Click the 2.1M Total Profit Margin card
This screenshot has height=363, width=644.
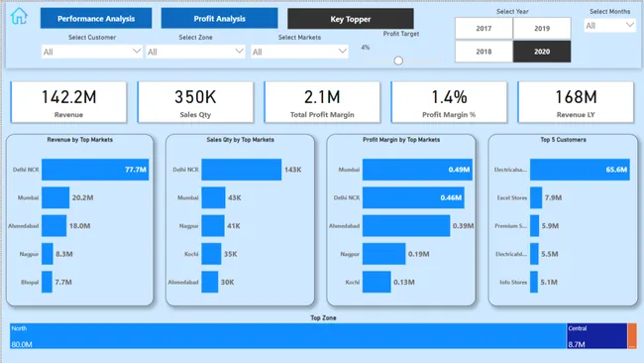322,102
